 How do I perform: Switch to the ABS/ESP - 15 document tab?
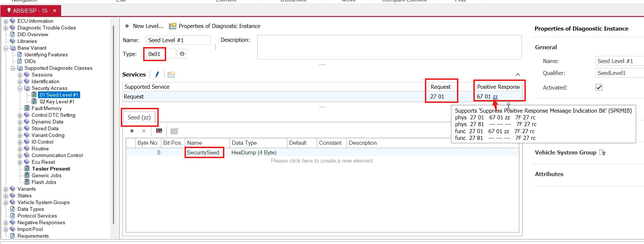[x=30, y=10]
